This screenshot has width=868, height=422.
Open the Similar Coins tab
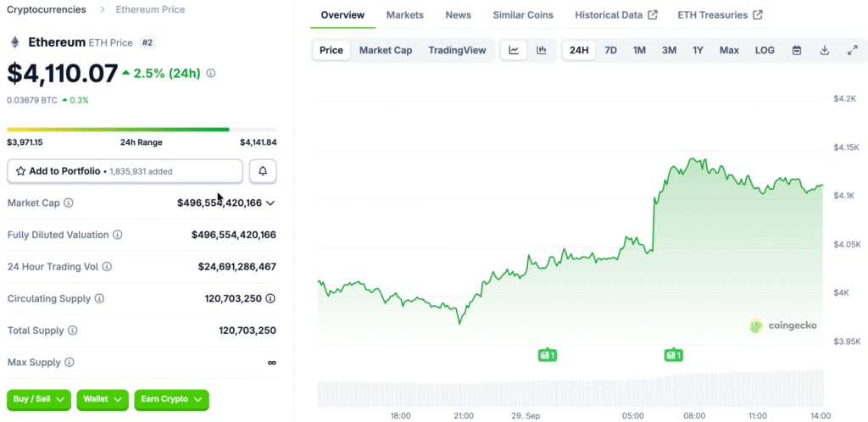(x=523, y=15)
